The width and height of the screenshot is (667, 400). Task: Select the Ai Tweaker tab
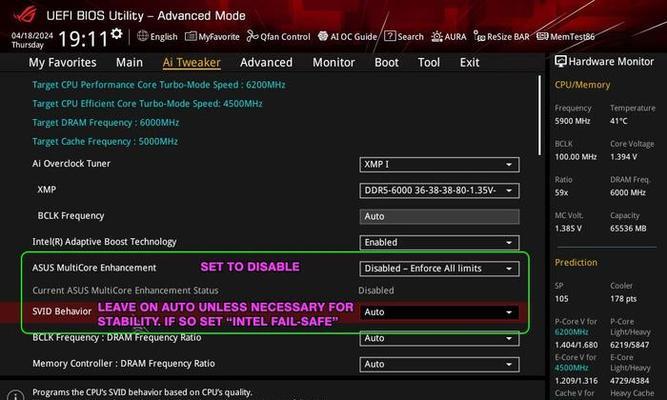191,63
